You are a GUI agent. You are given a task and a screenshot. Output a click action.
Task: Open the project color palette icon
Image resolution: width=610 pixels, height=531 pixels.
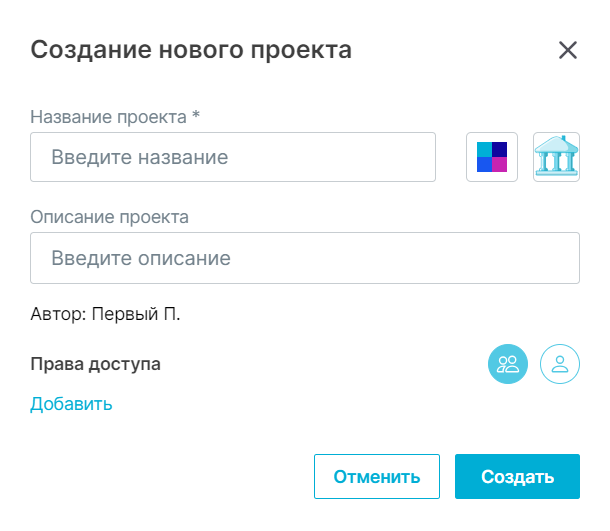[x=492, y=157]
